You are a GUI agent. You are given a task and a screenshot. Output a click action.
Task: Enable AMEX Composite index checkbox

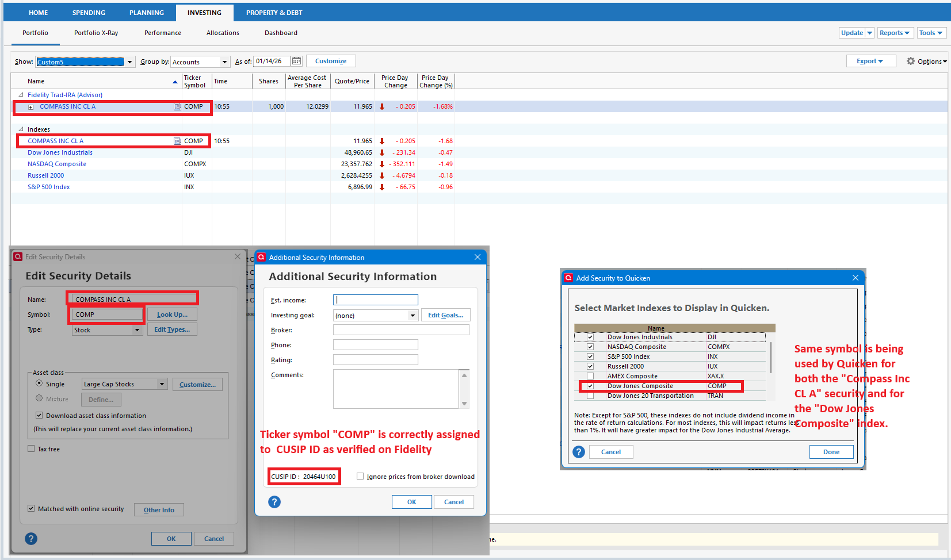point(590,376)
